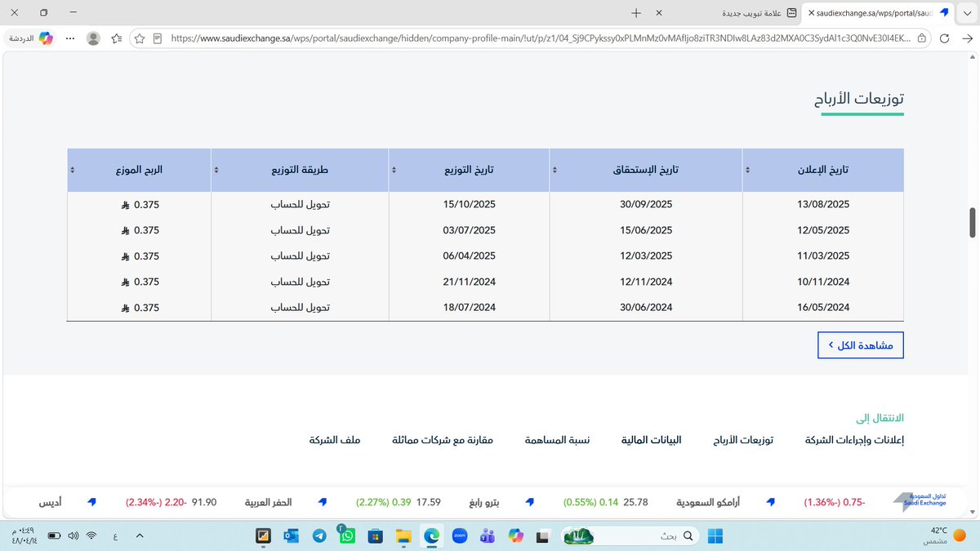Open the taskbar clock and date
Screen dimensions: 980x551
tap(26, 535)
